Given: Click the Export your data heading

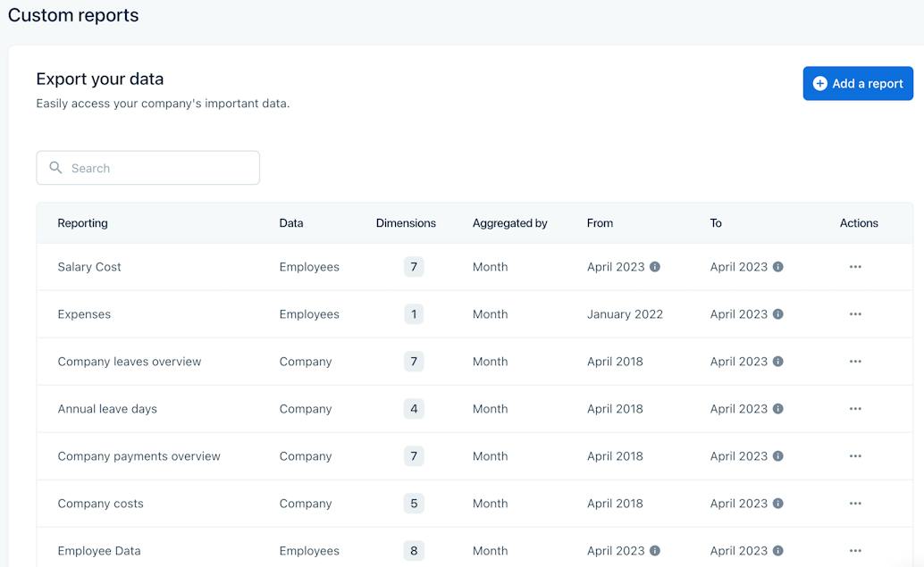Looking at the screenshot, I should coord(99,79).
